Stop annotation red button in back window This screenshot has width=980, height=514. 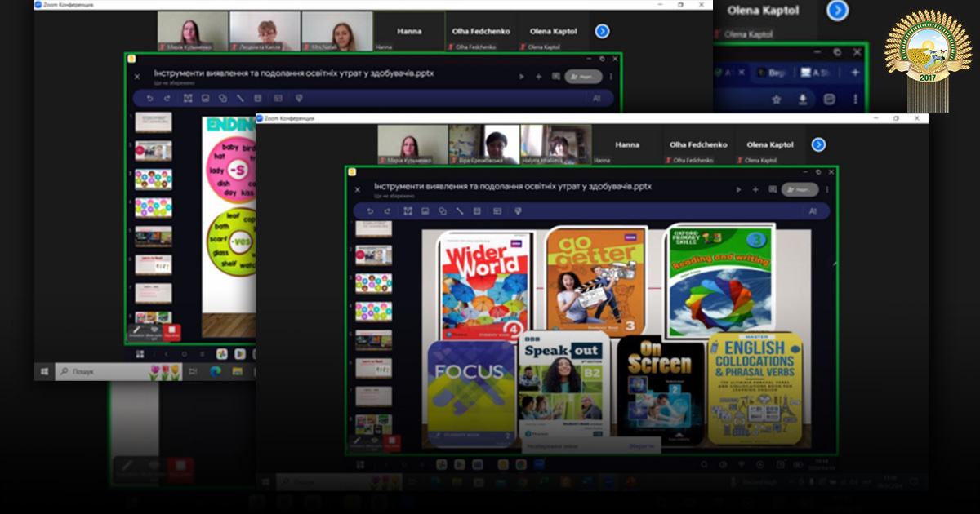171,332
